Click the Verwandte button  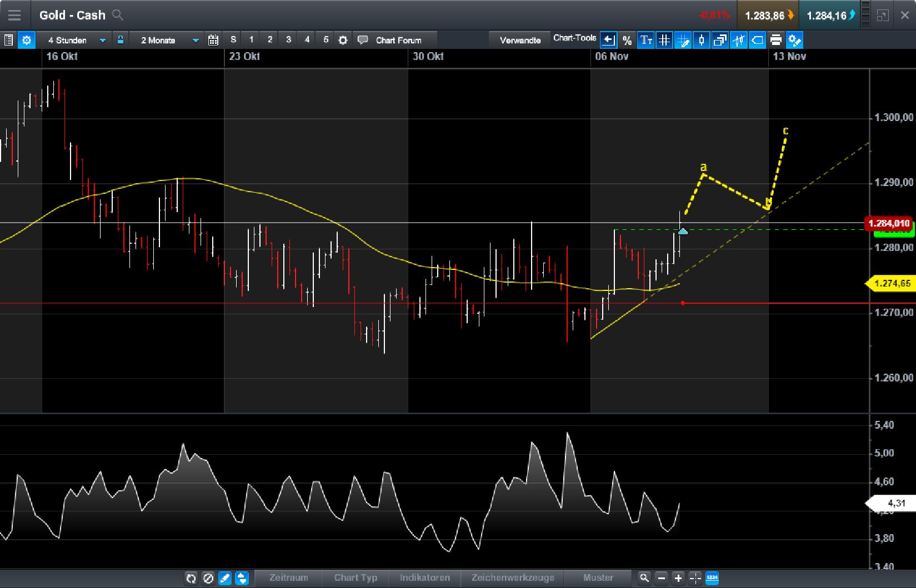[x=519, y=39]
